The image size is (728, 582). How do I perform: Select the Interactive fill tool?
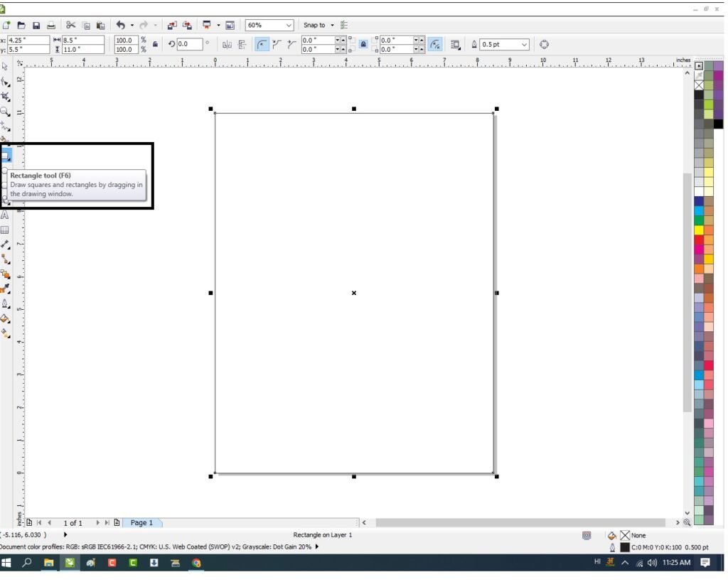(x=5, y=318)
